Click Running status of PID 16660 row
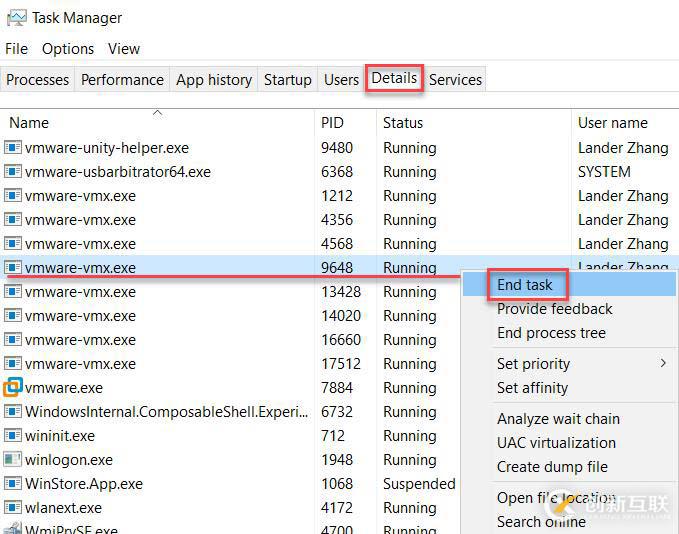This screenshot has width=679, height=534. click(x=410, y=340)
